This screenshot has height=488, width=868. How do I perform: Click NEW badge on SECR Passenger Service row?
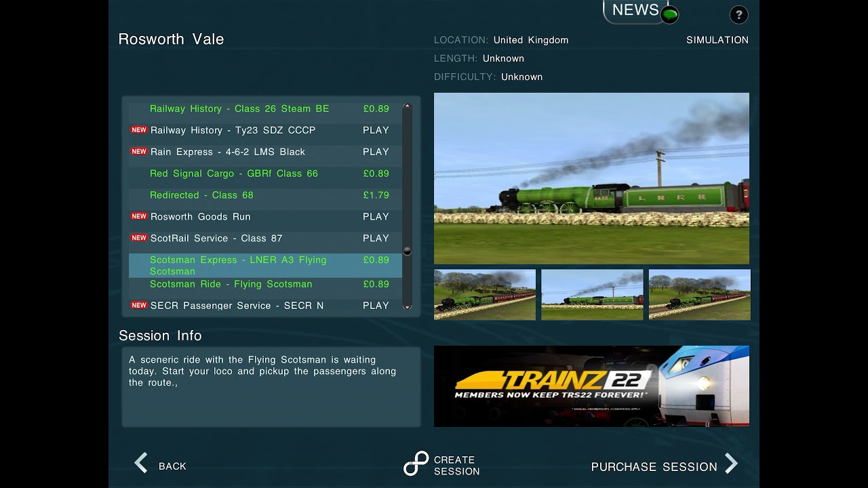tap(139, 305)
